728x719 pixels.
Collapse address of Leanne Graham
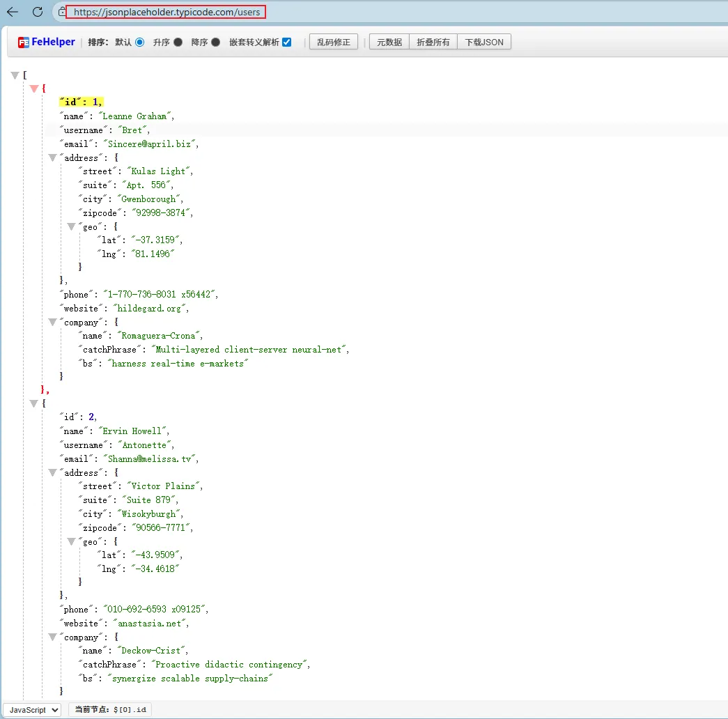pyautogui.click(x=52, y=157)
